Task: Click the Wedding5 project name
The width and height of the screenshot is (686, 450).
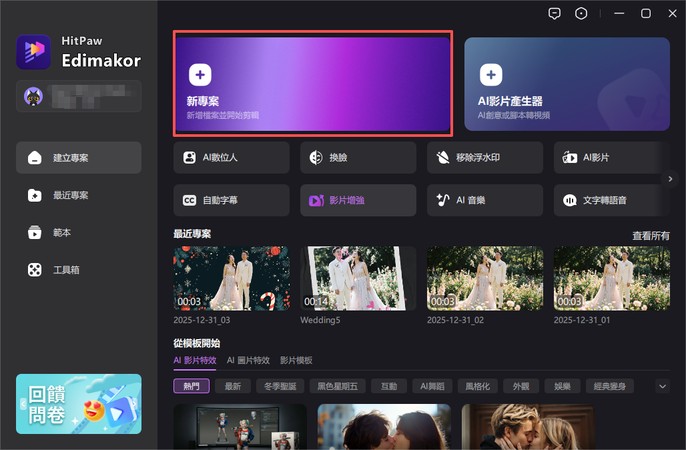Action: 320,320
